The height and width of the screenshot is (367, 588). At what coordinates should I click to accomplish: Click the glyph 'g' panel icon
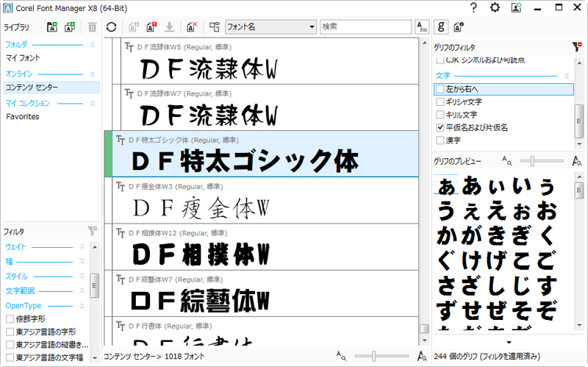pyautogui.click(x=441, y=27)
